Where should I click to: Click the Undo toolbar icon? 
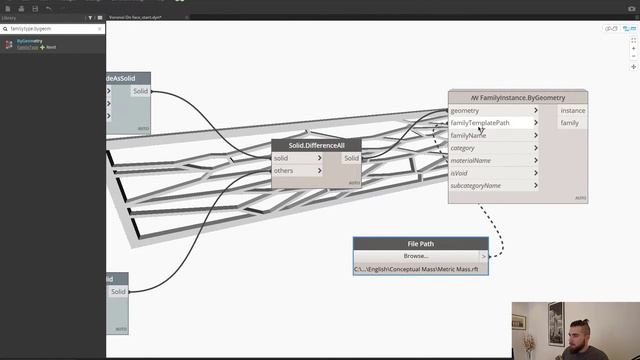(49, 9)
